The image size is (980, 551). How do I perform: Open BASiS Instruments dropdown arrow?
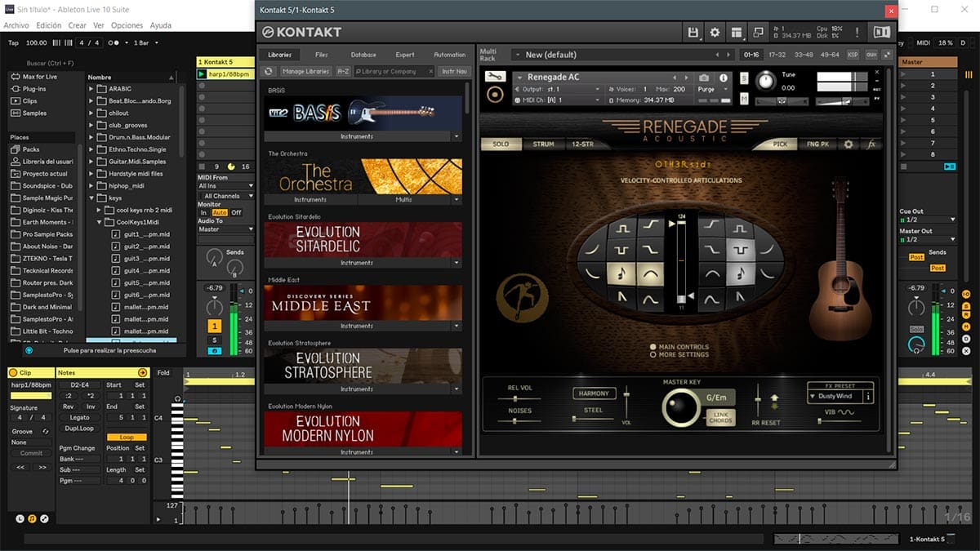point(457,136)
